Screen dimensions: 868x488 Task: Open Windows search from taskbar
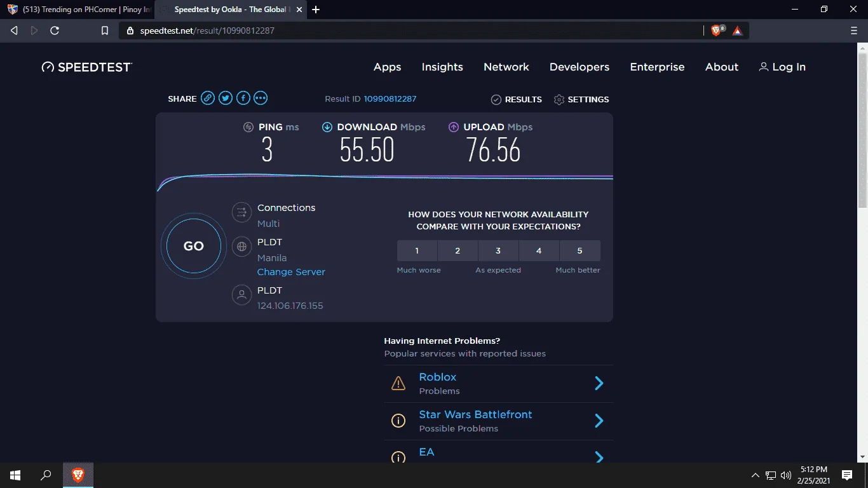click(46, 475)
